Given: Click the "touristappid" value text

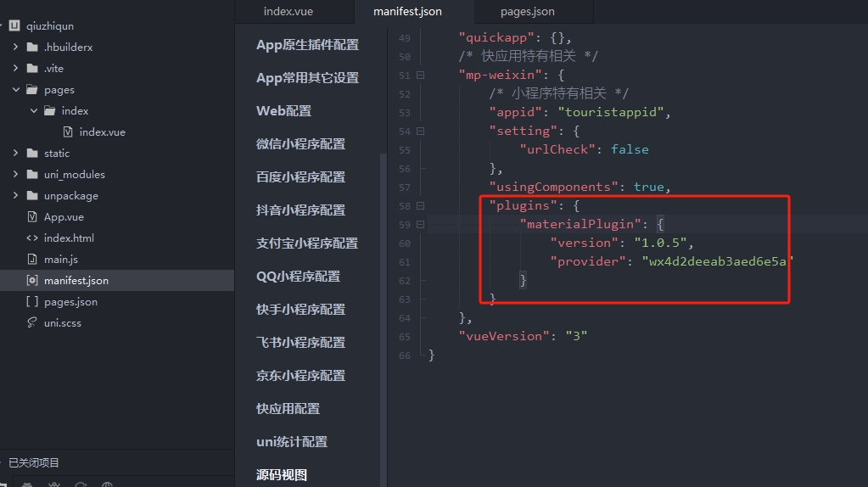Looking at the screenshot, I should [611, 112].
